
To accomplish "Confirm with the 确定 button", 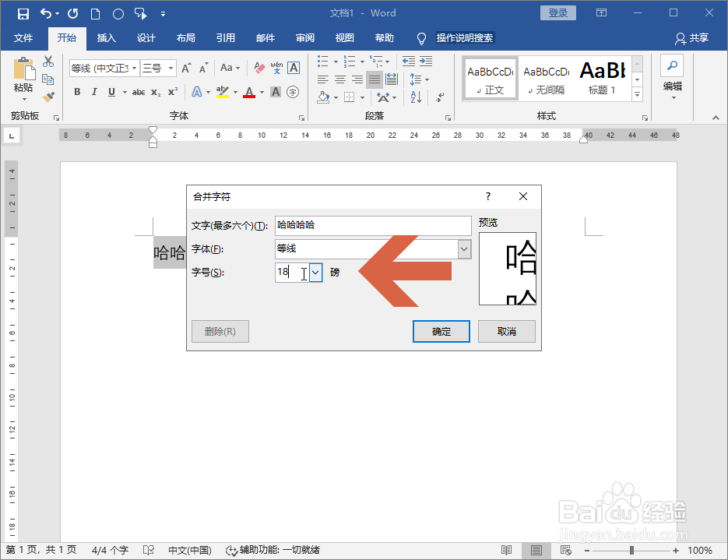I will (441, 331).
